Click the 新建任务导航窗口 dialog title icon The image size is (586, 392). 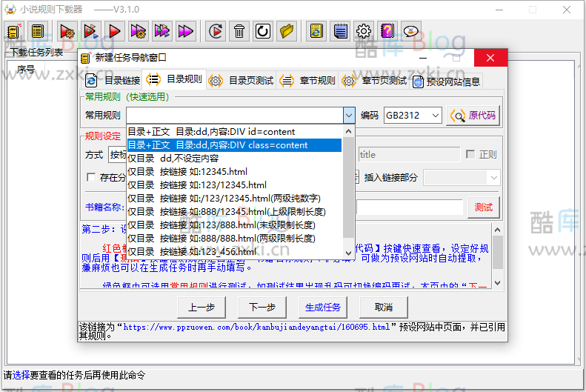86,58
